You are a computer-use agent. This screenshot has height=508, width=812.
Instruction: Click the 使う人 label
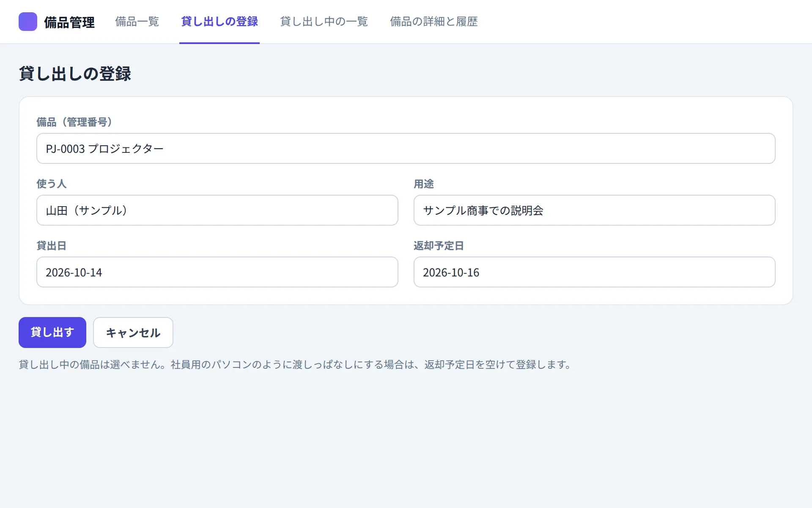pyautogui.click(x=52, y=184)
